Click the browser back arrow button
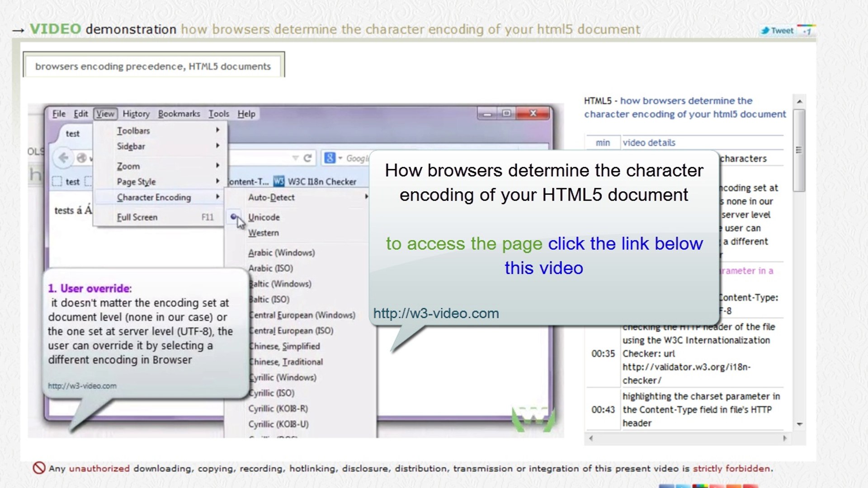Viewport: 868px width, 488px height. pos(63,158)
